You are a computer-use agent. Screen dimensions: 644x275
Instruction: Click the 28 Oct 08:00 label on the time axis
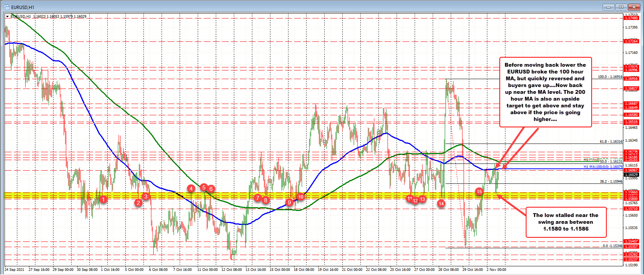(x=448, y=270)
